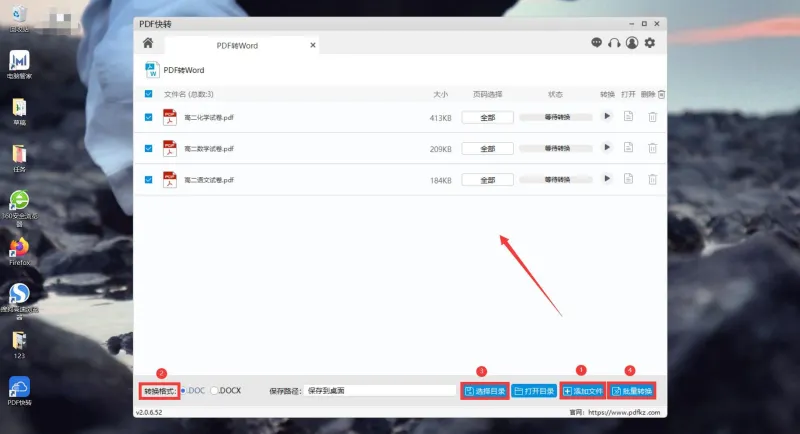Click the delete-all trash icon in header
The image size is (800, 434).
pos(661,94)
